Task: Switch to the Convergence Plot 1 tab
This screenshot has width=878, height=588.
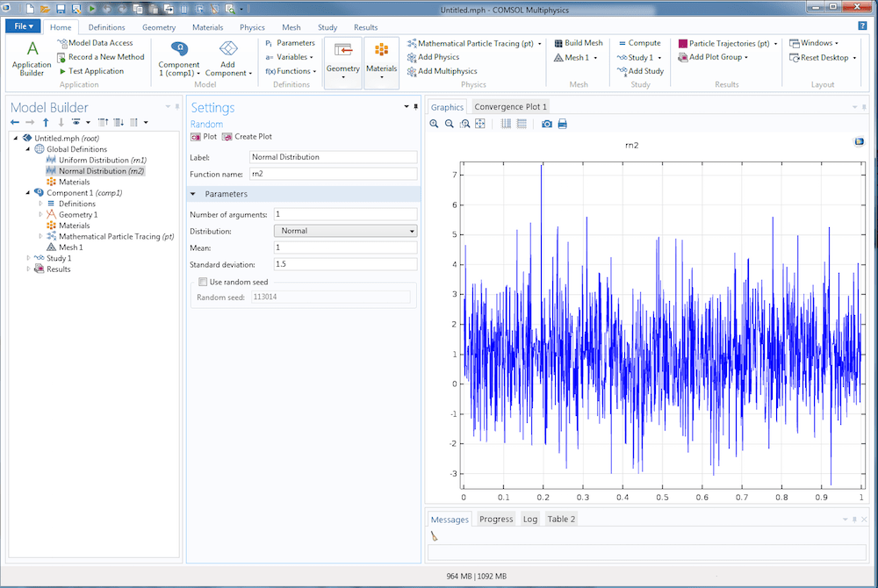Action: point(510,107)
